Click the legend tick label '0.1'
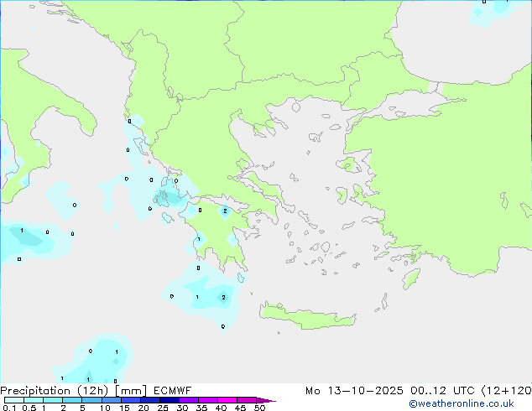 tap(9, 408)
